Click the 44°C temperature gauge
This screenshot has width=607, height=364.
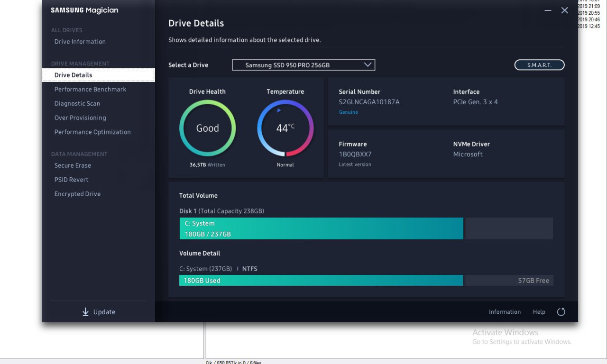[x=285, y=128]
